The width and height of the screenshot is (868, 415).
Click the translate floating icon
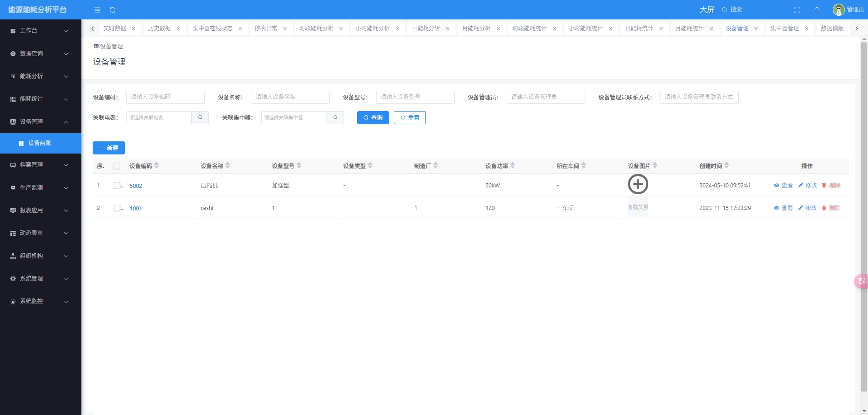(861, 281)
